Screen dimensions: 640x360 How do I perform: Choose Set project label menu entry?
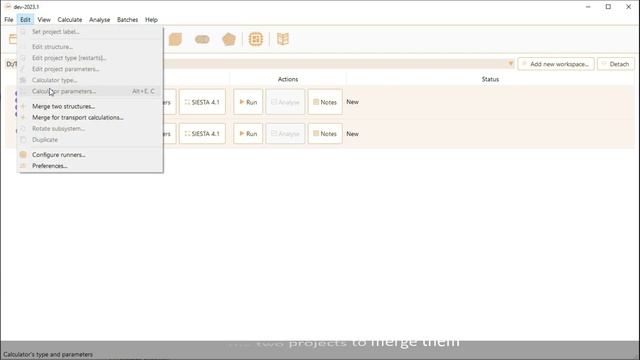pos(90,32)
